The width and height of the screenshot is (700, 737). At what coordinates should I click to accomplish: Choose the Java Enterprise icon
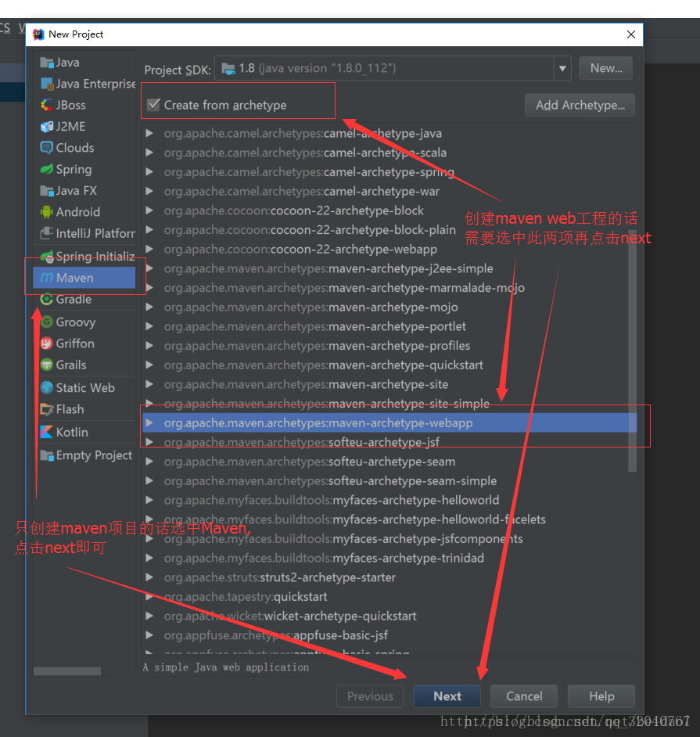pyautogui.click(x=46, y=84)
